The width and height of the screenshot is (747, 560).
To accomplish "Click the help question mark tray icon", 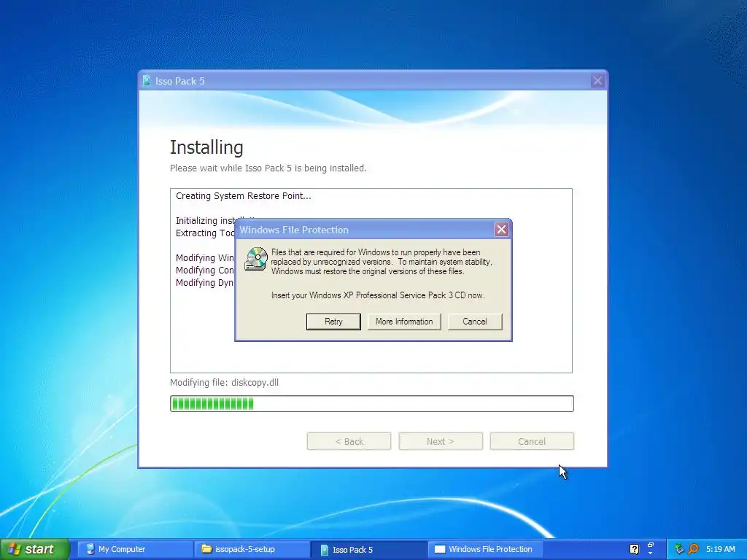I will click(634, 549).
